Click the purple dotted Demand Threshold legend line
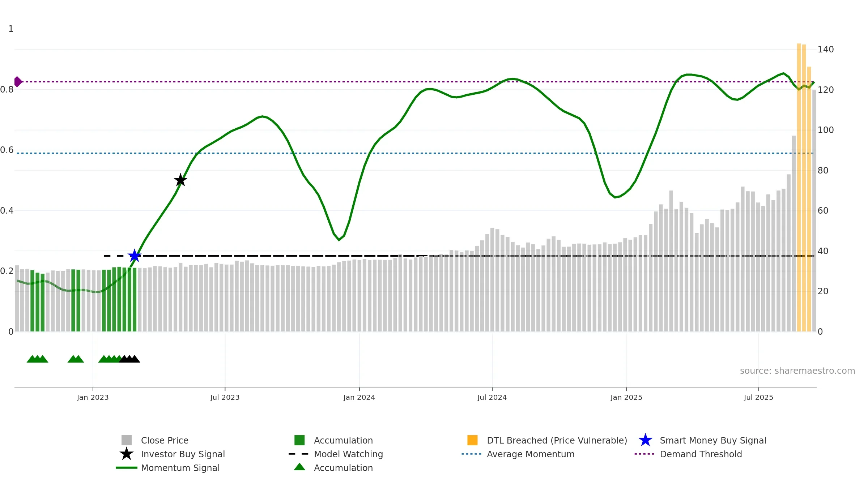Viewport: 868px width, 488px height. coord(644,454)
